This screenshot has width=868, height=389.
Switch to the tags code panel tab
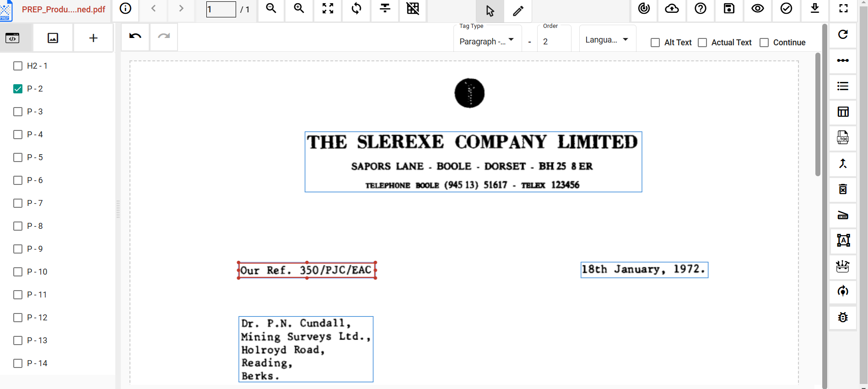[12, 38]
